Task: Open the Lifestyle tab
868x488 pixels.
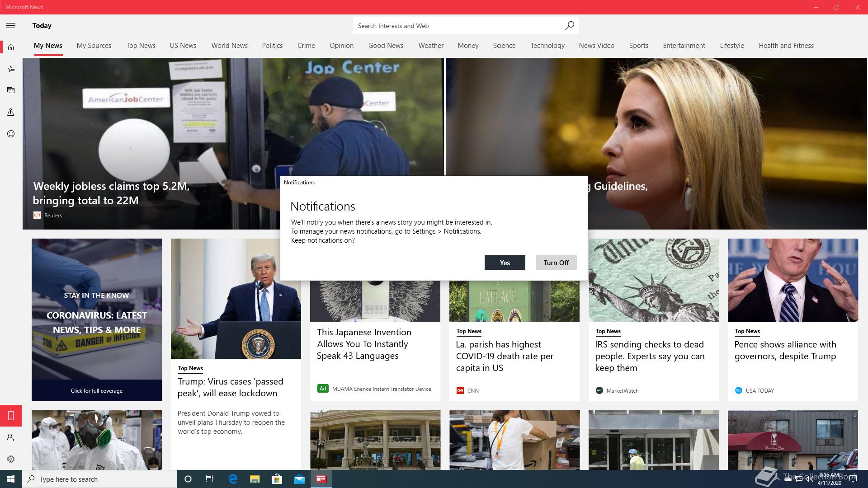Action: [732, 46]
